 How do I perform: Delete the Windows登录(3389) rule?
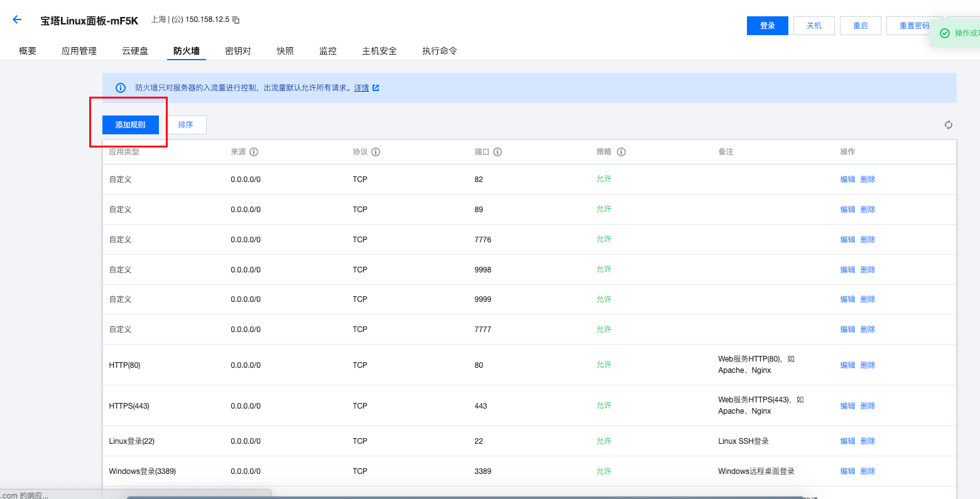[x=868, y=471]
